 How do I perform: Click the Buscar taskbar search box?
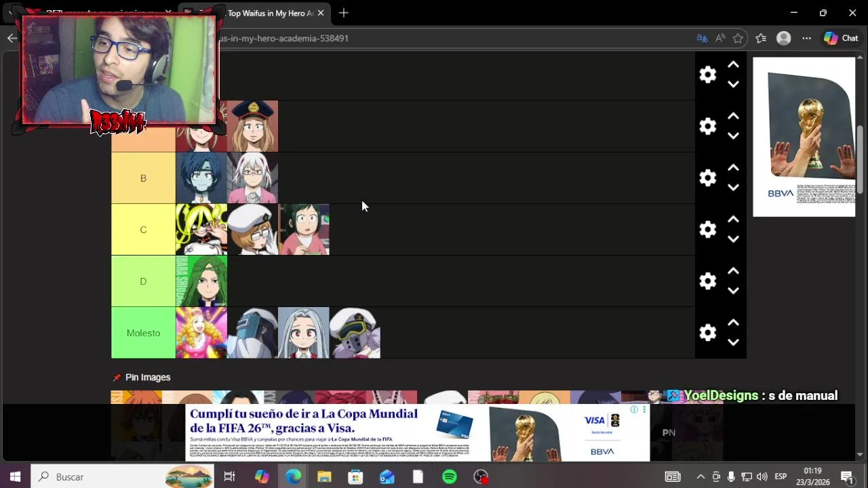click(122, 476)
